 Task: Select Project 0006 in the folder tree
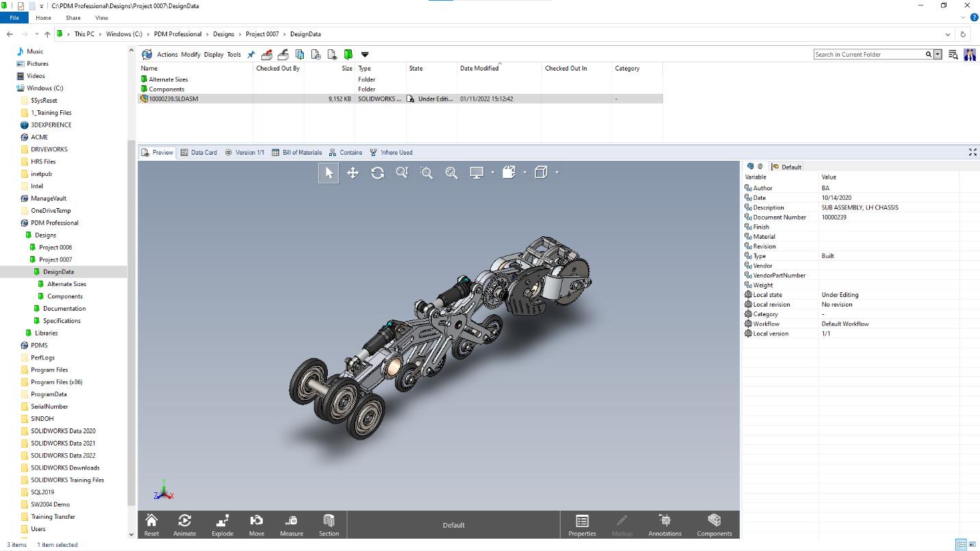point(55,247)
